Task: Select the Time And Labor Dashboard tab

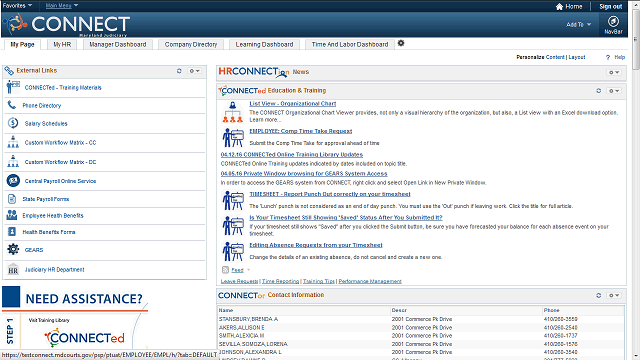Action: pyautogui.click(x=350, y=44)
